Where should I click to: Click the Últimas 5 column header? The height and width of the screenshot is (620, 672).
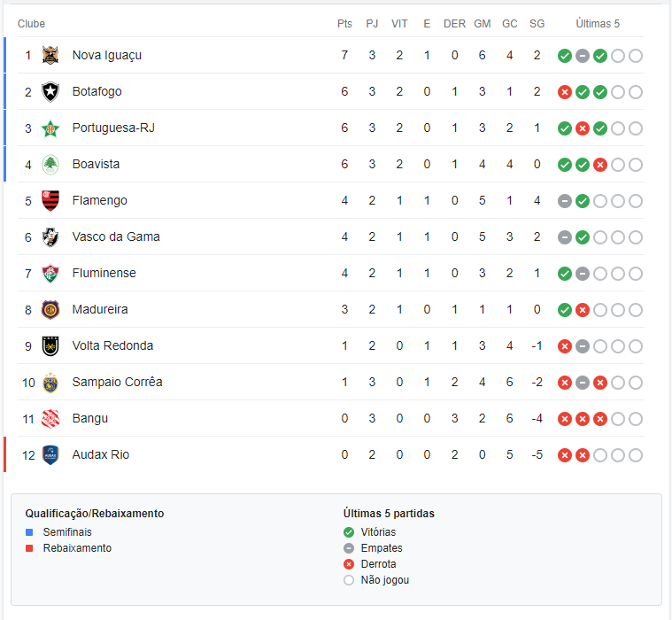[598, 24]
